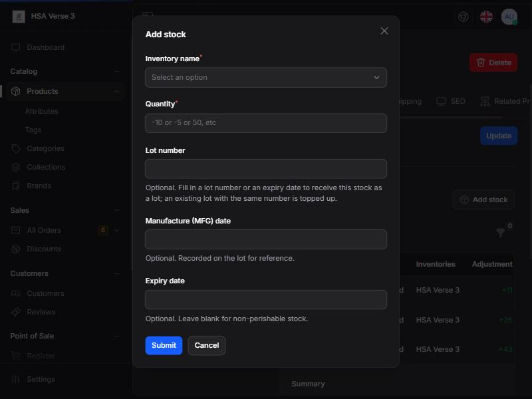The width and height of the screenshot is (532, 399).
Task: Open Attributes in the sidebar
Action: tap(42, 111)
